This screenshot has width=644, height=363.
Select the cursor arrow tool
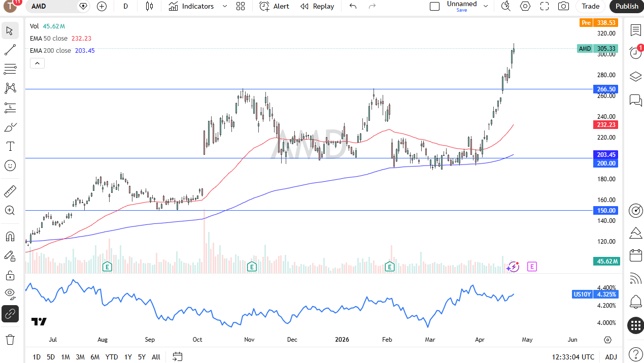(x=10, y=30)
